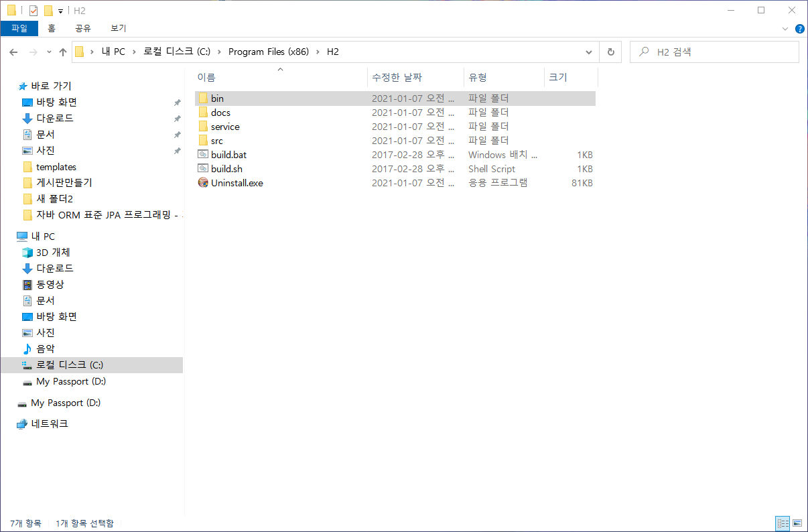Open the Quick Access Toolbar customize dropdown
This screenshot has height=532, width=808.
coord(60,11)
